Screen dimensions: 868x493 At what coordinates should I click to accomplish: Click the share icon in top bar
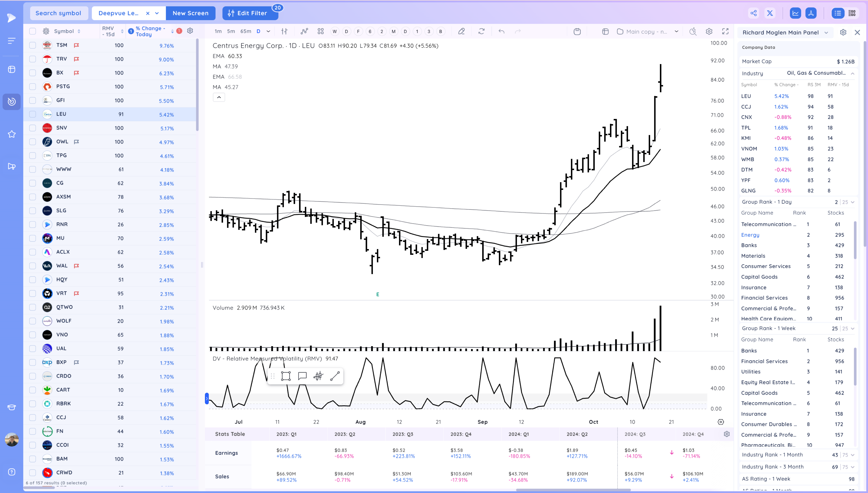click(753, 13)
